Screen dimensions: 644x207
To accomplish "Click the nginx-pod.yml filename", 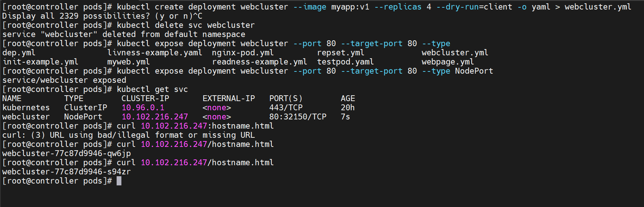I will pos(243,53).
